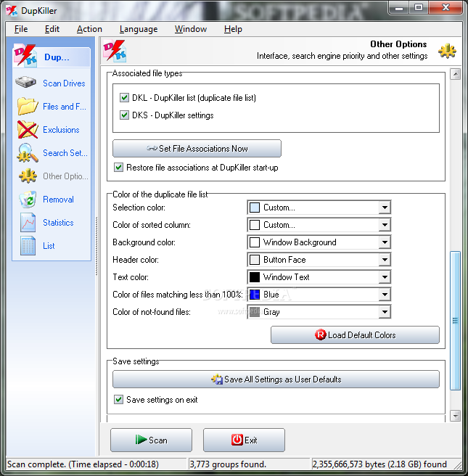The height and width of the screenshot is (476, 468).
Task: Open Color of files matching less than 100% dropdown
Action: click(x=385, y=295)
